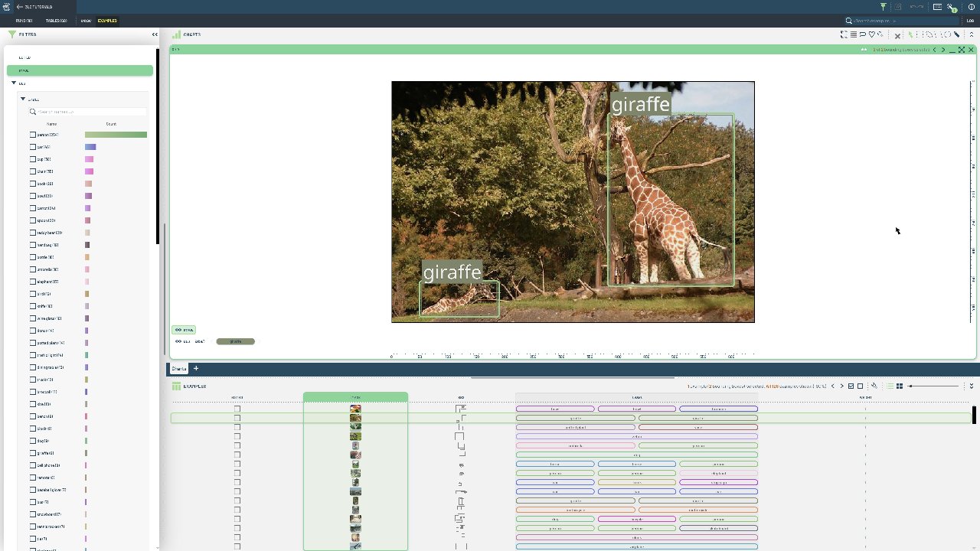Collapse the Charts toolbar with the double chevron

972,34
